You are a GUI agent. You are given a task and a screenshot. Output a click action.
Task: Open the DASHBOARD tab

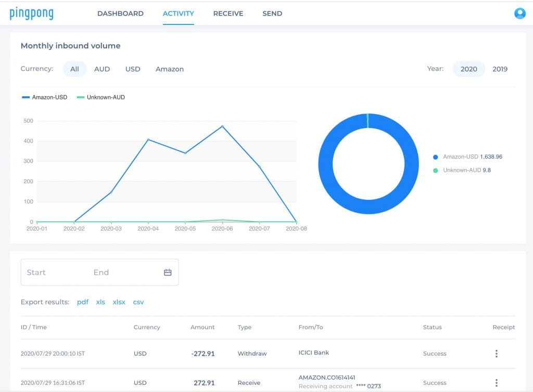pyautogui.click(x=120, y=14)
